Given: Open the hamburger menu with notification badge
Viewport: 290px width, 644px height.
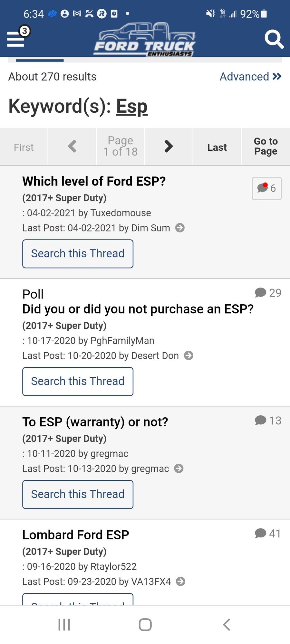Looking at the screenshot, I should (x=16, y=39).
